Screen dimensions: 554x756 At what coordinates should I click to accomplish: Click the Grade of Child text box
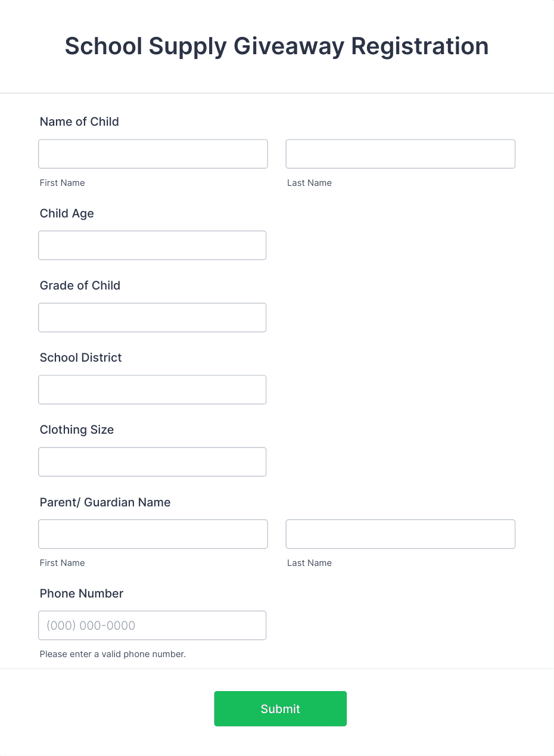tap(152, 318)
